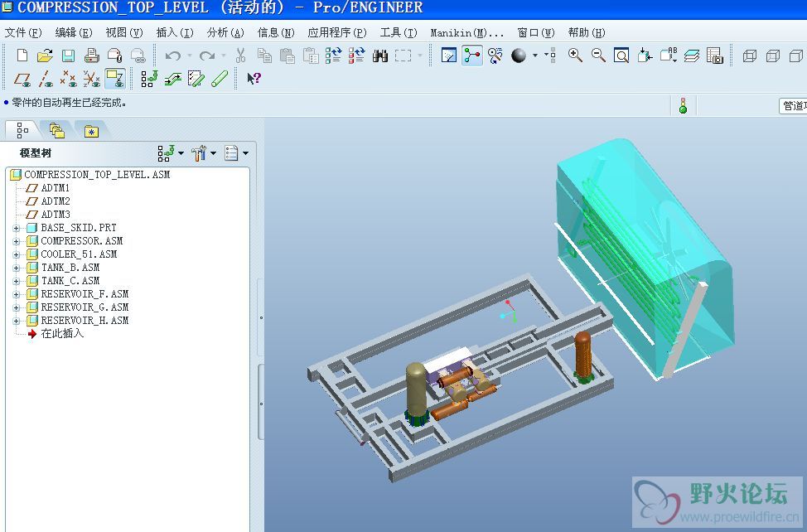Click the reorient view icon
Viewport: 807px width, 532px height.
[645, 55]
